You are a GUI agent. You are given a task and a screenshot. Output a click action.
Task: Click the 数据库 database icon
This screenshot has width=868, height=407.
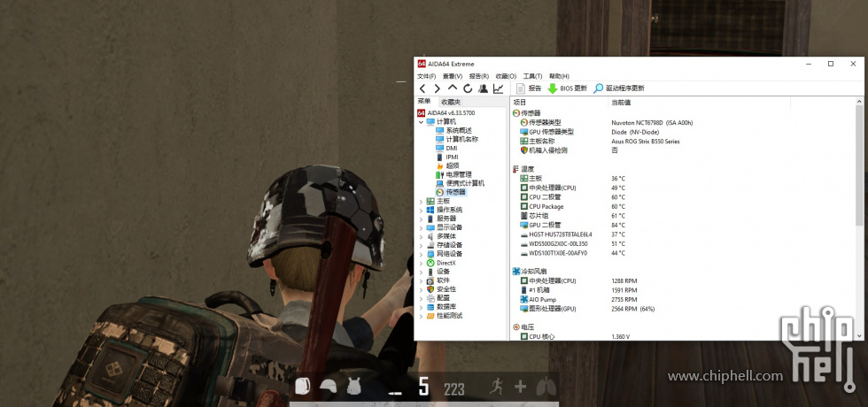coord(430,307)
